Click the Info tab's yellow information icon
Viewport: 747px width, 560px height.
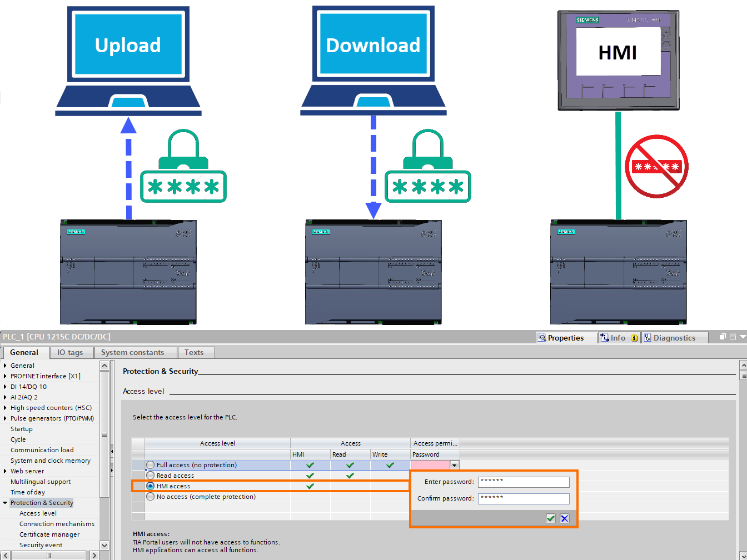[x=634, y=337]
